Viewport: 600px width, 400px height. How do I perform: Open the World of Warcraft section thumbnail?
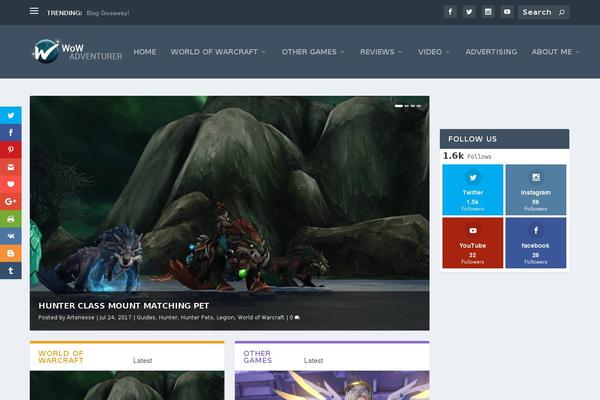coord(127,385)
